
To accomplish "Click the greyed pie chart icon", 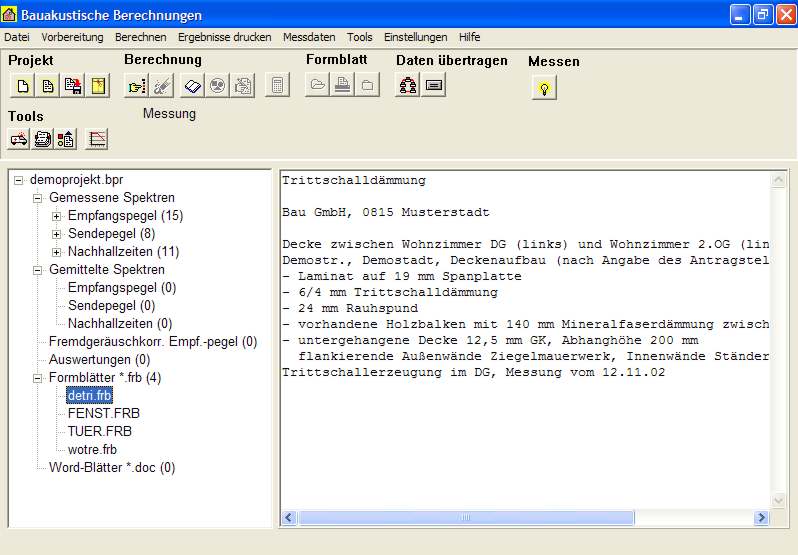I will 217,85.
